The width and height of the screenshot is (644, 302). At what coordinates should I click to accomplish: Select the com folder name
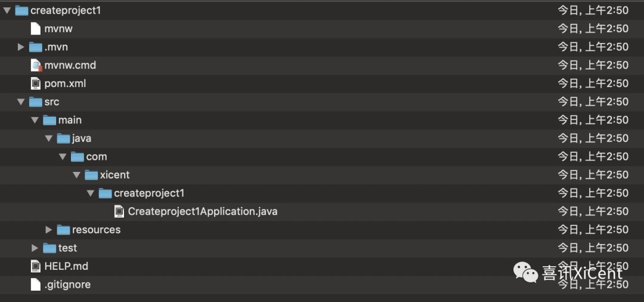(97, 157)
